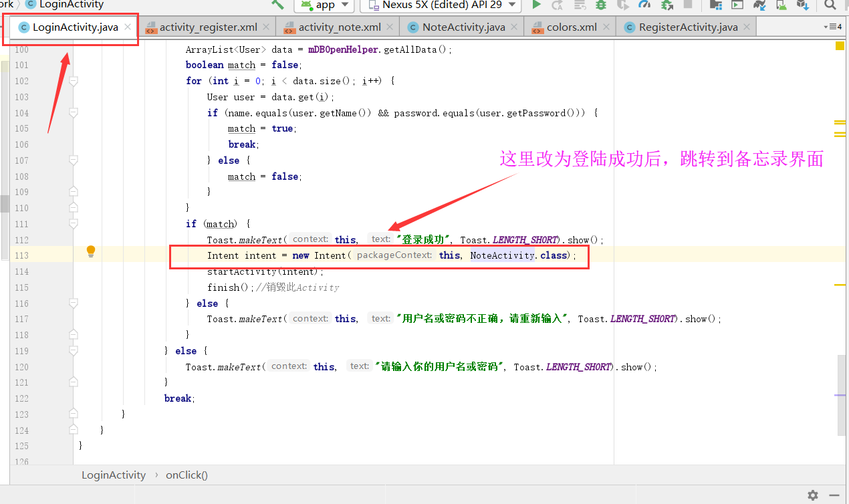Toggle fold end marker at line 121
This screenshot has width=849, height=504.
[x=74, y=382]
